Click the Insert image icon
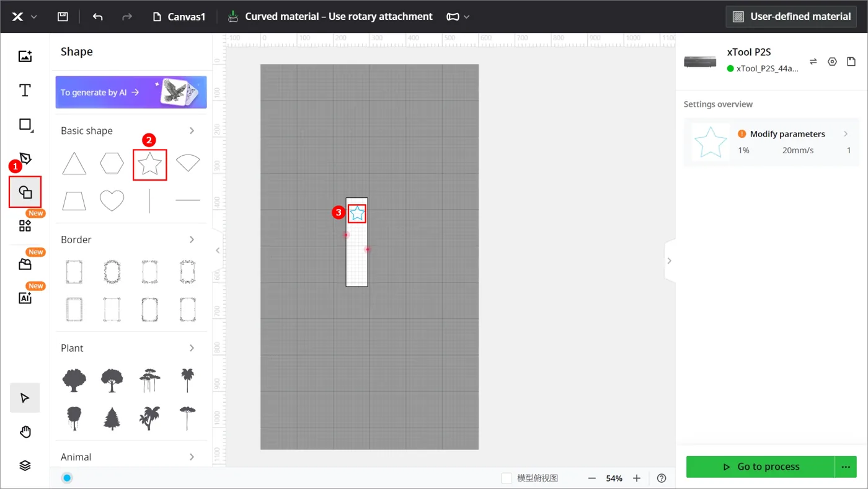This screenshot has height=489, width=868. pyautogui.click(x=25, y=56)
